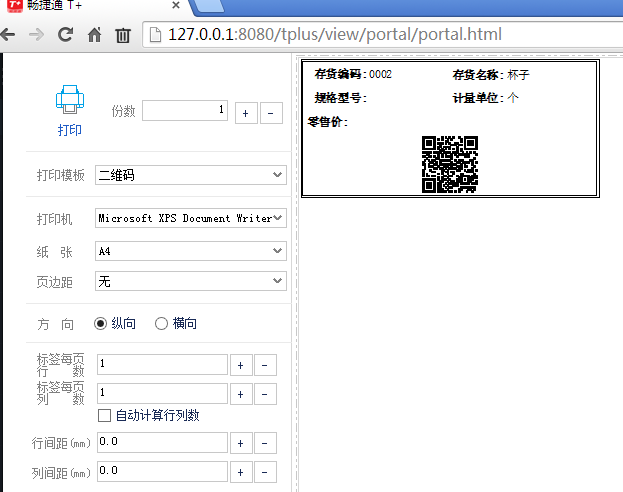The height and width of the screenshot is (492, 623).
Task: Enable 自动计算行列数 checkbox
Action: 104,415
